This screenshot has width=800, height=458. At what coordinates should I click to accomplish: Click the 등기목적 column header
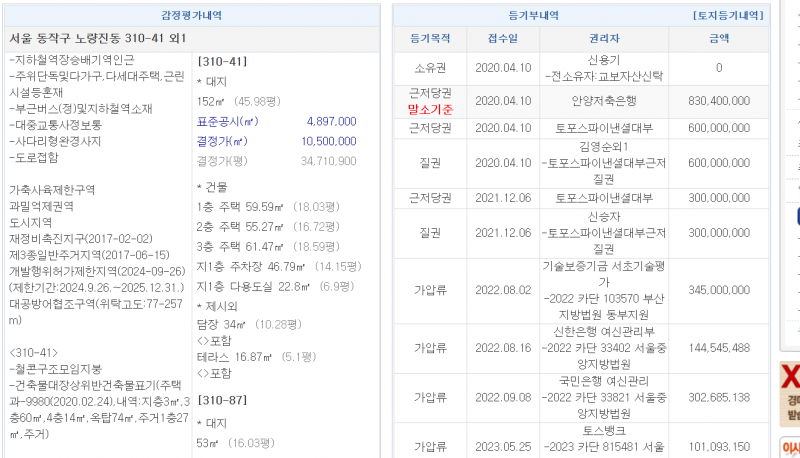click(x=431, y=38)
